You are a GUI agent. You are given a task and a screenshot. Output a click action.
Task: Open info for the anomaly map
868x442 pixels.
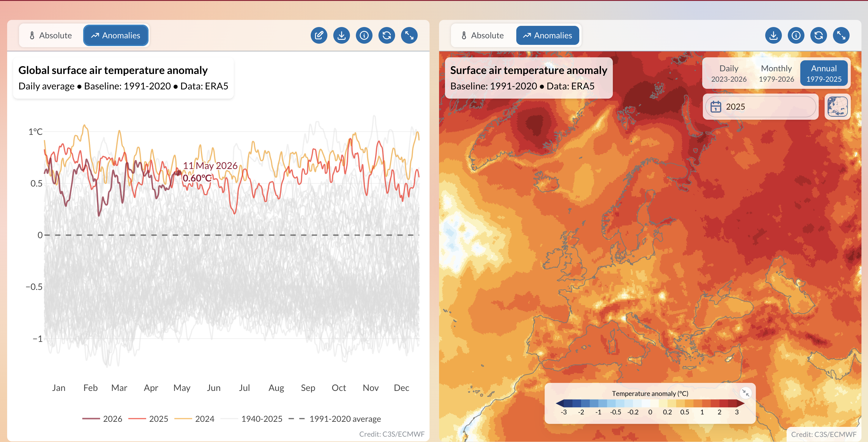[796, 35]
